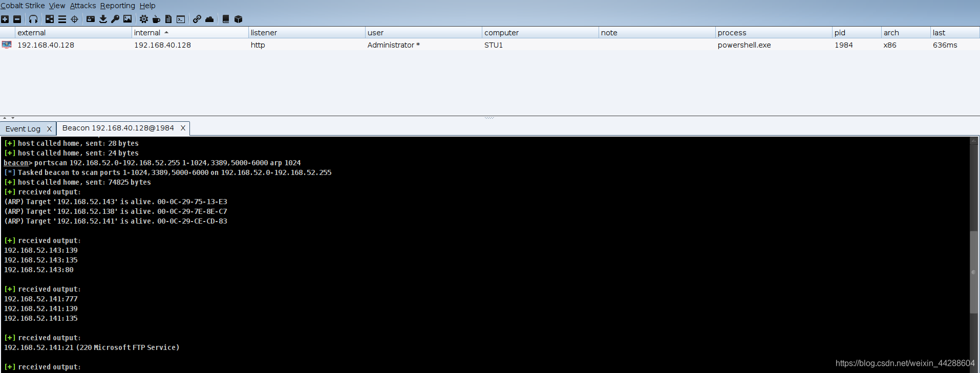Click the 192.168.52.141:777 result line

[41, 299]
